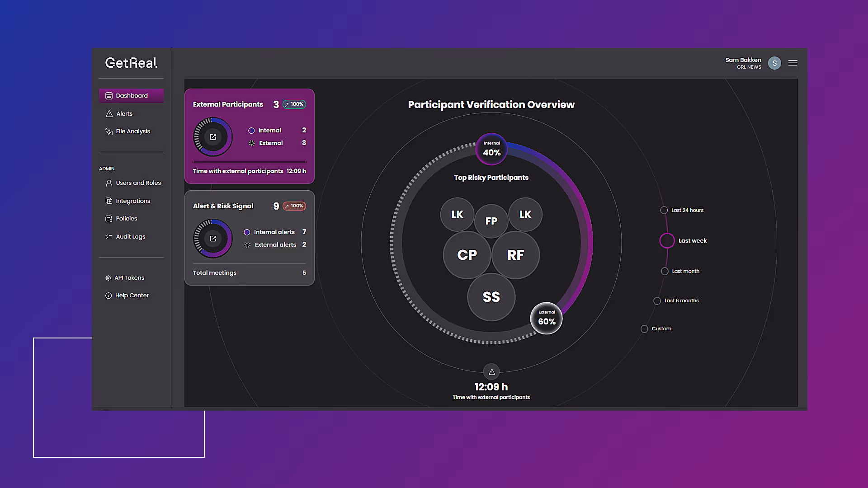Image resolution: width=868 pixels, height=488 pixels.
Task: Click the File Analysis sidebar icon
Action: (x=109, y=131)
